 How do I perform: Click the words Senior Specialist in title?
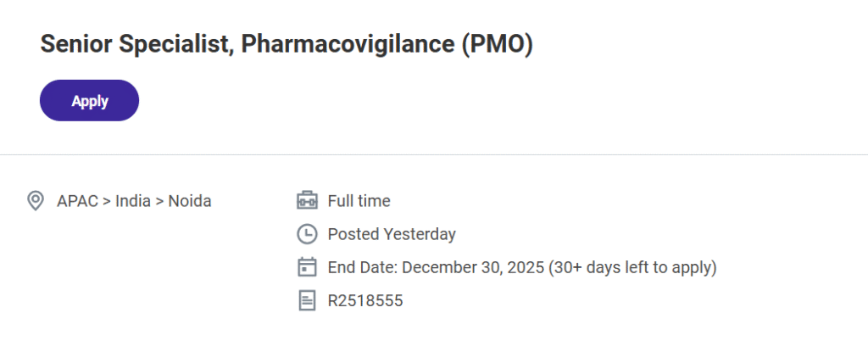point(134,45)
